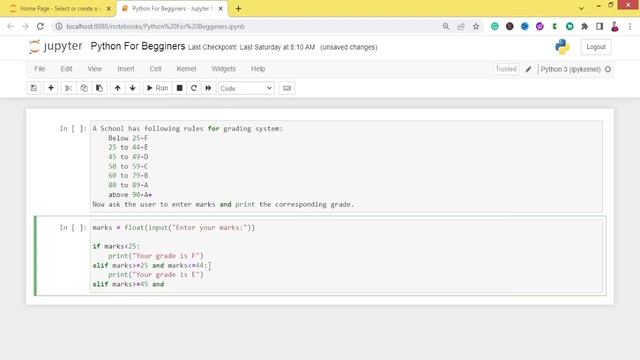Click the Trusted notebook indicator
640x360 pixels.
(506, 69)
